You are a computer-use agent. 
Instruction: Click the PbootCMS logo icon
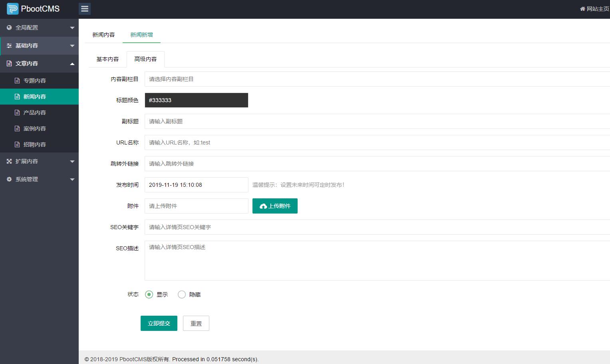(13, 9)
